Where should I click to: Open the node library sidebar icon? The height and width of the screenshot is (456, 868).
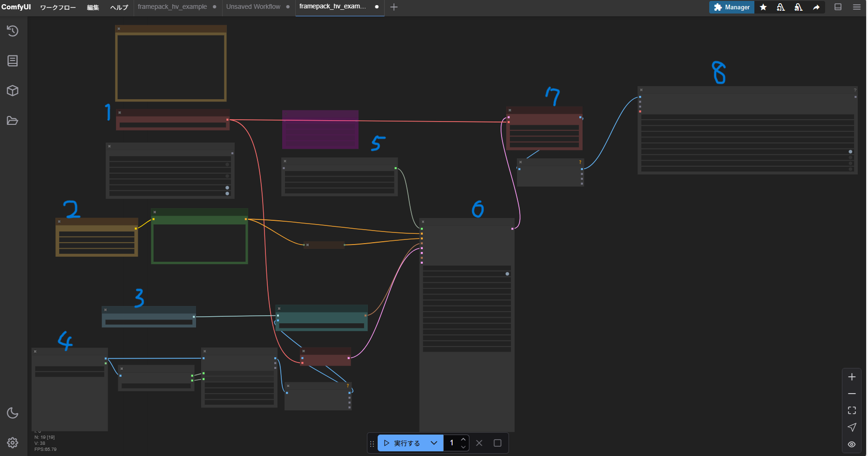[13, 61]
